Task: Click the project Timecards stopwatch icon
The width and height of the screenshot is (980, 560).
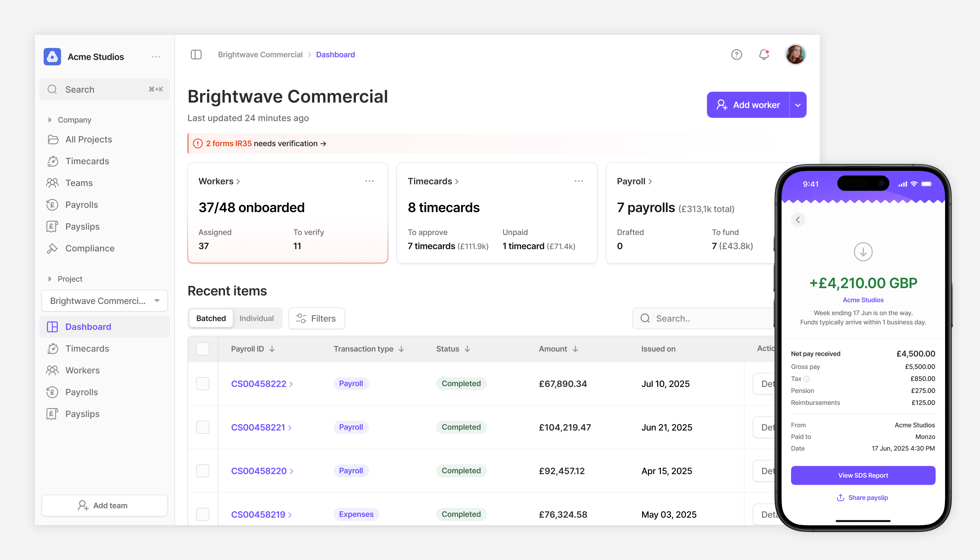Action: click(52, 348)
